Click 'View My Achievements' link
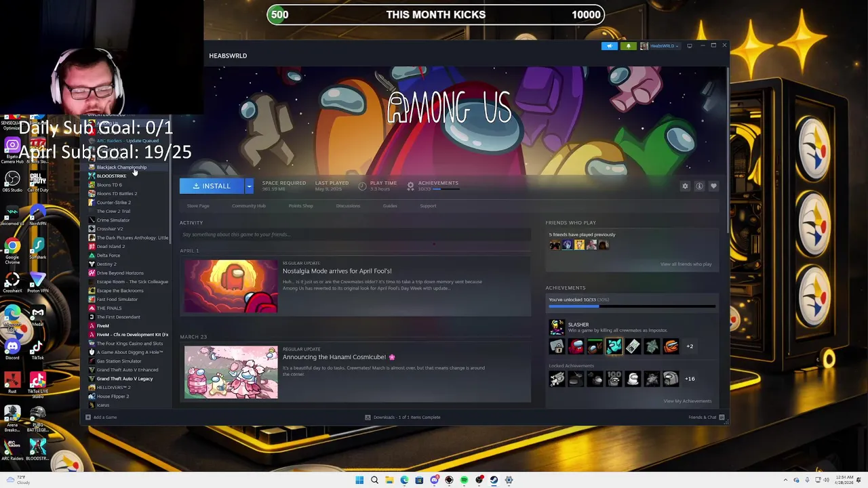The width and height of the screenshot is (868, 488). tap(688, 401)
